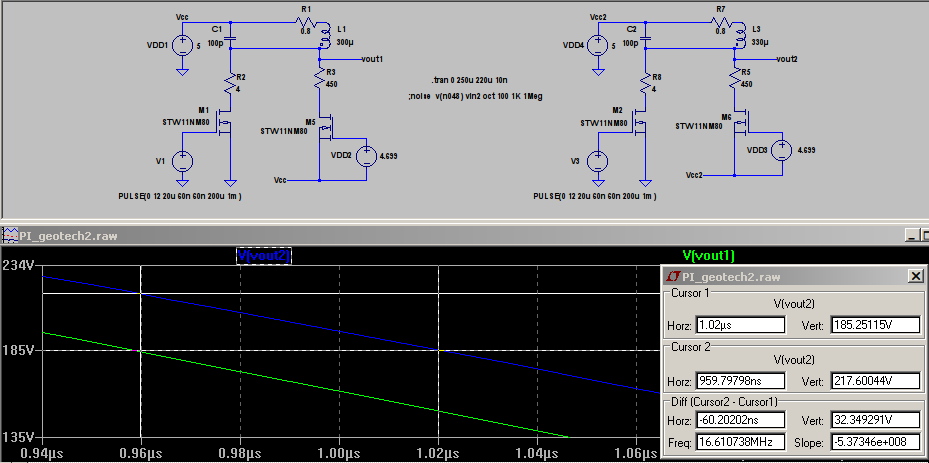The width and height of the screenshot is (929, 463).
Task: Click the Diff Freq field showing 16.610738MHz
Action: pyautogui.click(x=741, y=442)
